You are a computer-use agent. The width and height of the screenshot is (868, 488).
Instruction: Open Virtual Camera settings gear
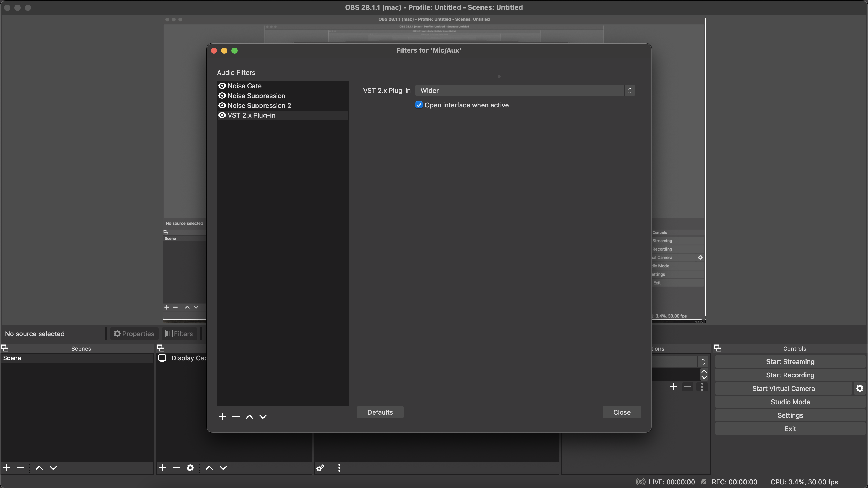pyautogui.click(x=859, y=388)
